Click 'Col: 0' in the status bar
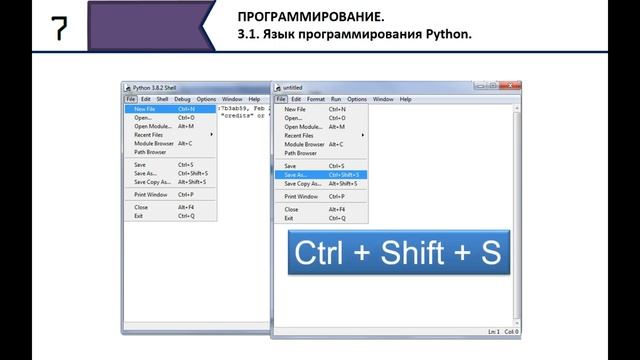 click(x=511, y=332)
